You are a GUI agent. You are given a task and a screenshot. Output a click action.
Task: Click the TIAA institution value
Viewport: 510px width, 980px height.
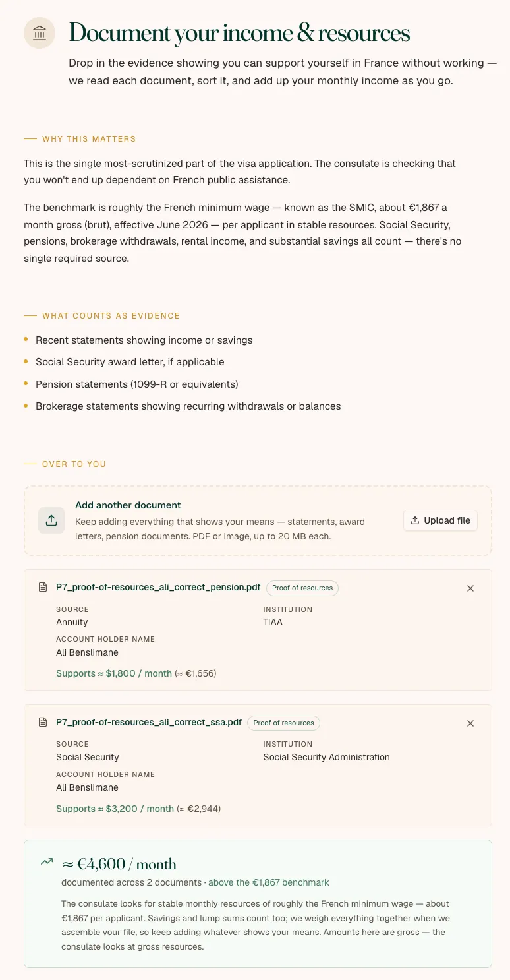click(273, 622)
